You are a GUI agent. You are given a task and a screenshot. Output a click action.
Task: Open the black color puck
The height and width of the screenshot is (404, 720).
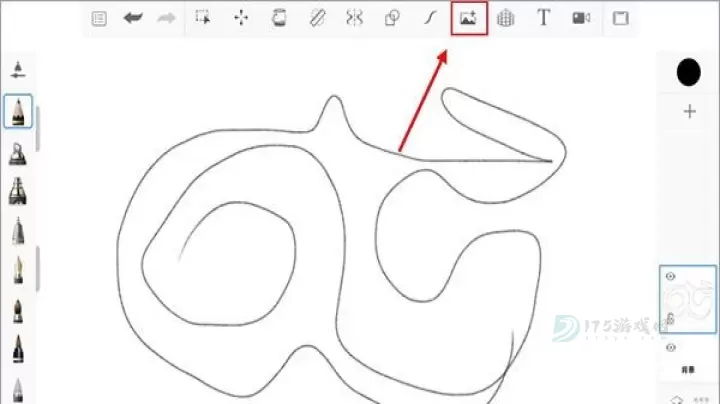[688, 72]
